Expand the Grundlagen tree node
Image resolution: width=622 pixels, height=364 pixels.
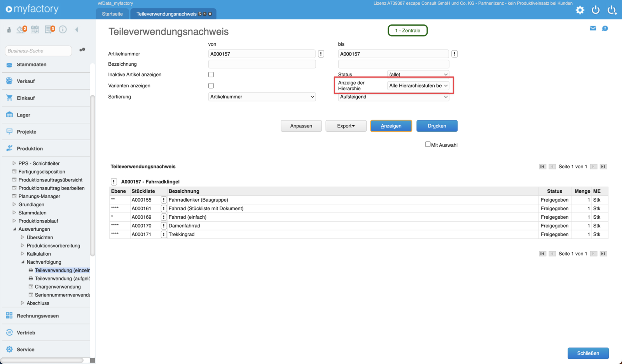pyautogui.click(x=14, y=205)
